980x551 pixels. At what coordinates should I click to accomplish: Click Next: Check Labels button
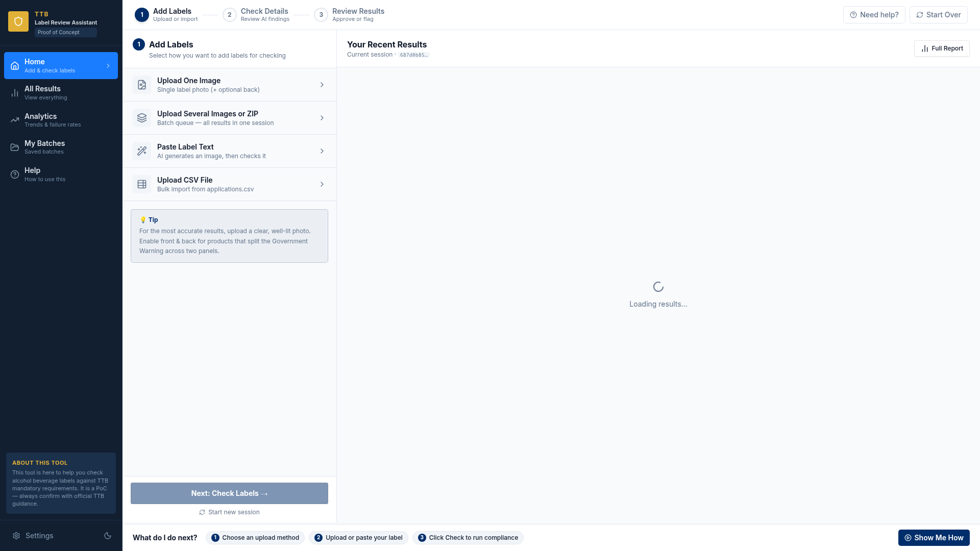229,493
